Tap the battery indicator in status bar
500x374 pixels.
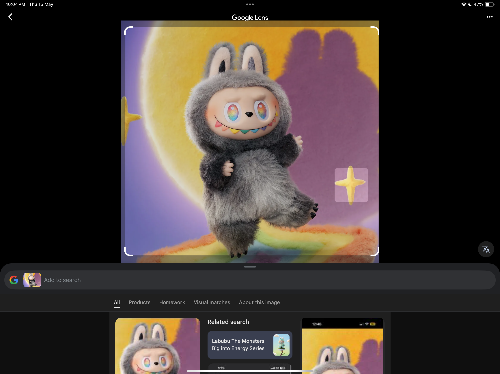(489, 5)
